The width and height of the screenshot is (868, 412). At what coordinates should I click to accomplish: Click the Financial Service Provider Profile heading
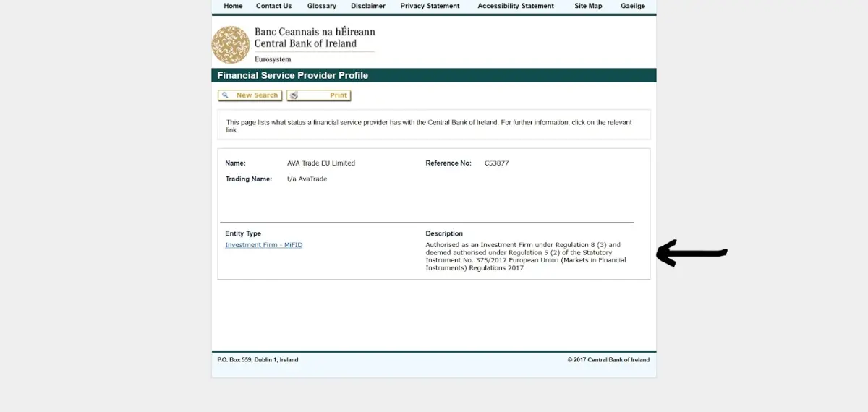tap(293, 75)
